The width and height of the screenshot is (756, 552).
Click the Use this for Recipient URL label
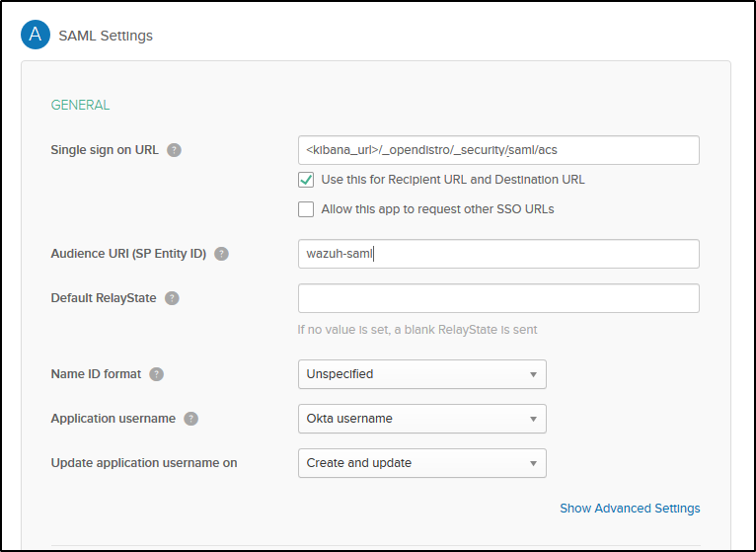pos(453,180)
